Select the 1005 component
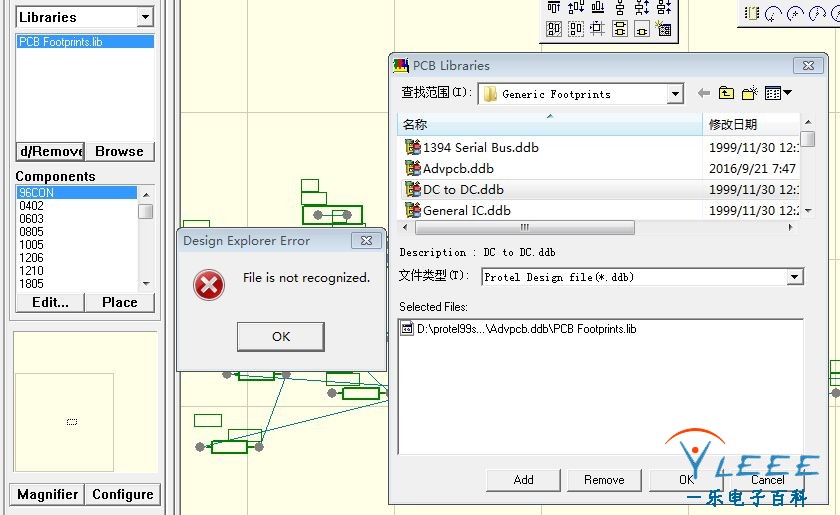The height and width of the screenshot is (515, 840). [77, 245]
